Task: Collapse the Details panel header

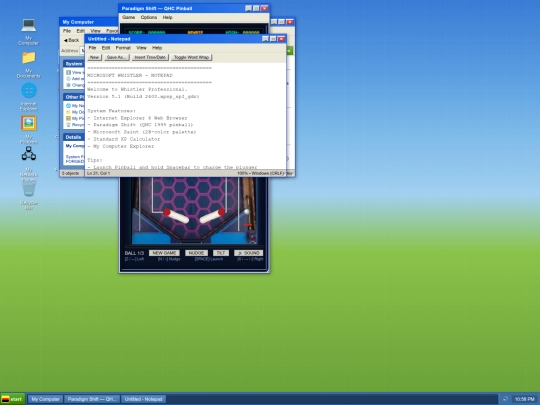Action: (74, 137)
